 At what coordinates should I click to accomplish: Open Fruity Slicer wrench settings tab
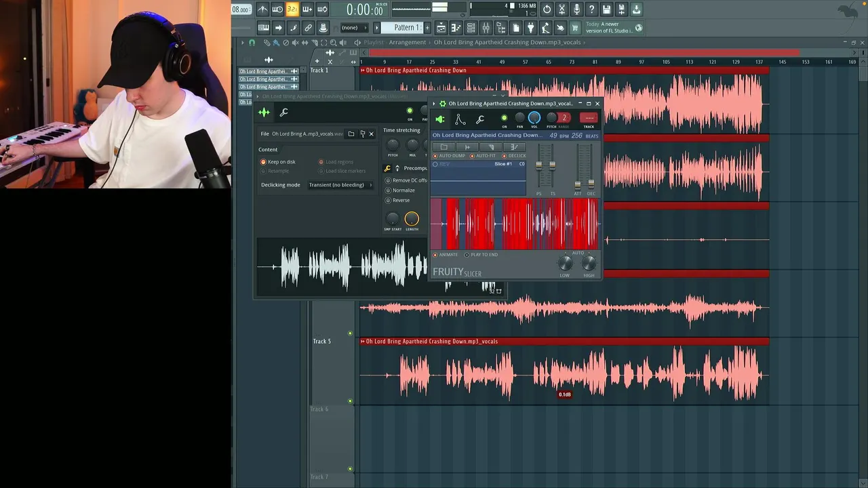tap(480, 119)
